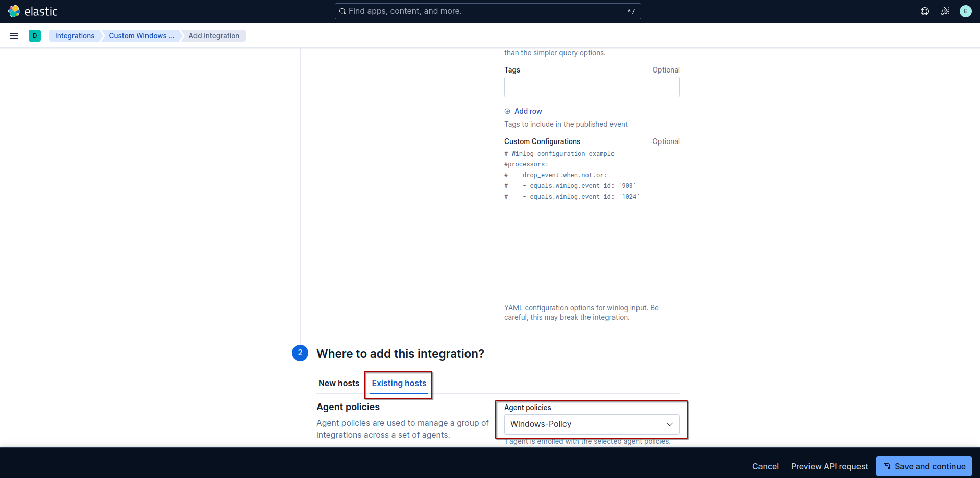
Task: Select the Existing hosts tab
Action: point(399,383)
